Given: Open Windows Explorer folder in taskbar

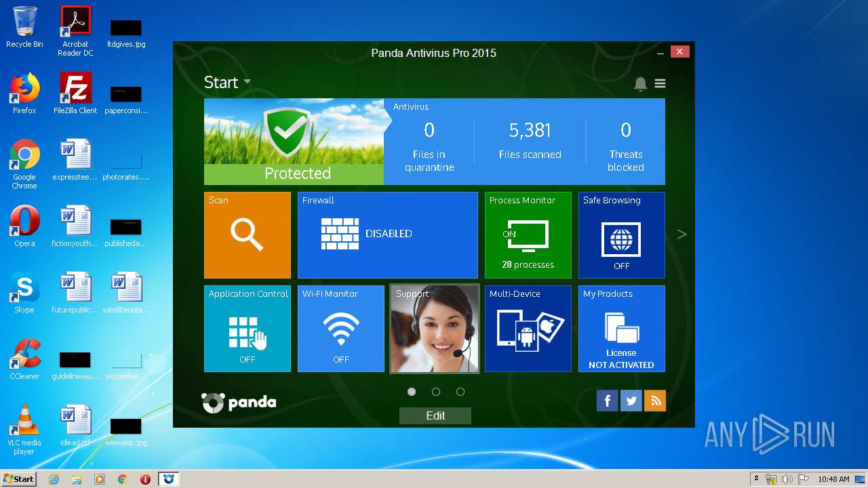Looking at the screenshot, I should point(77,479).
